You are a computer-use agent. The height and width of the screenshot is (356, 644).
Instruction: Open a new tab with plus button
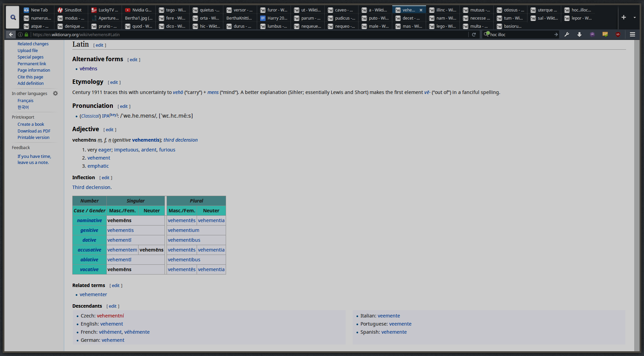[624, 17]
